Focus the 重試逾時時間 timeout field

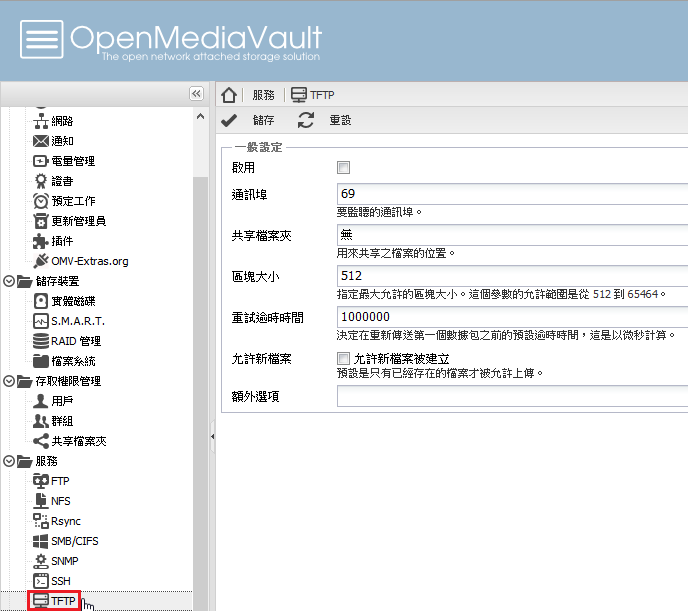[512, 317]
